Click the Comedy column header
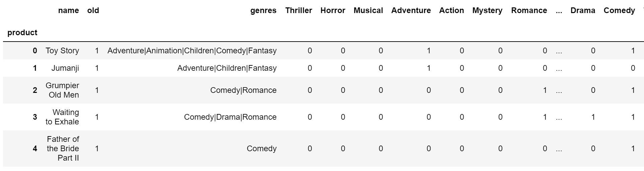 pyautogui.click(x=619, y=11)
